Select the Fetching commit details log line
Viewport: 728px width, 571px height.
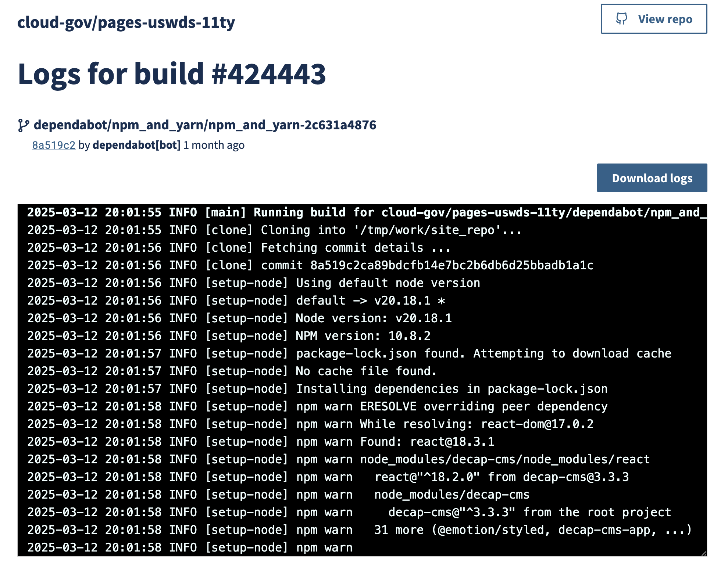(239, 248)
